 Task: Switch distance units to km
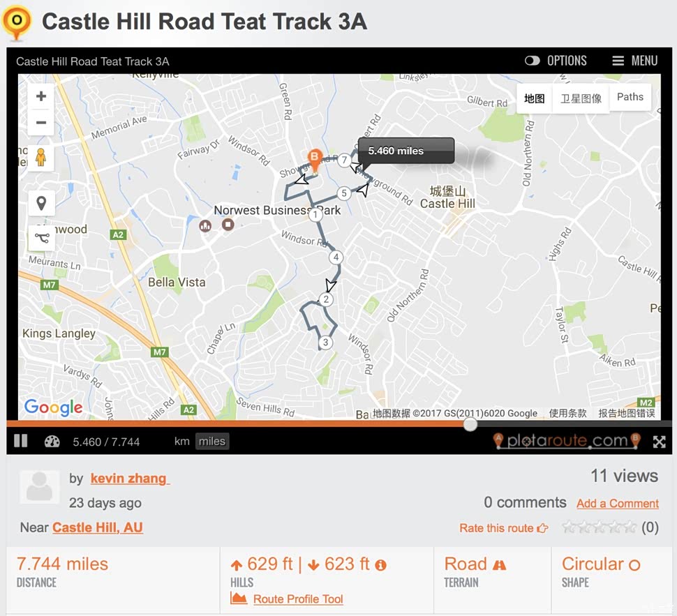(181, 441)
